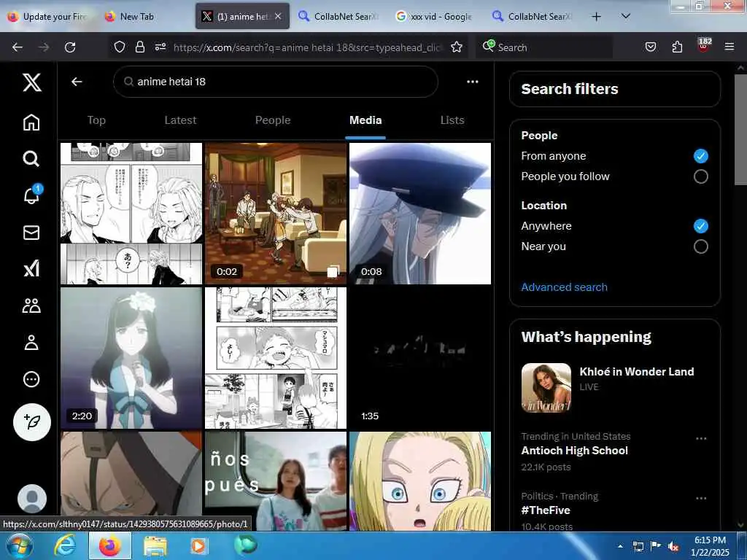Viewport: 747px width, 560px height.
Task: Open options for #TheFive trend
Action: click(x=701, y=499)
